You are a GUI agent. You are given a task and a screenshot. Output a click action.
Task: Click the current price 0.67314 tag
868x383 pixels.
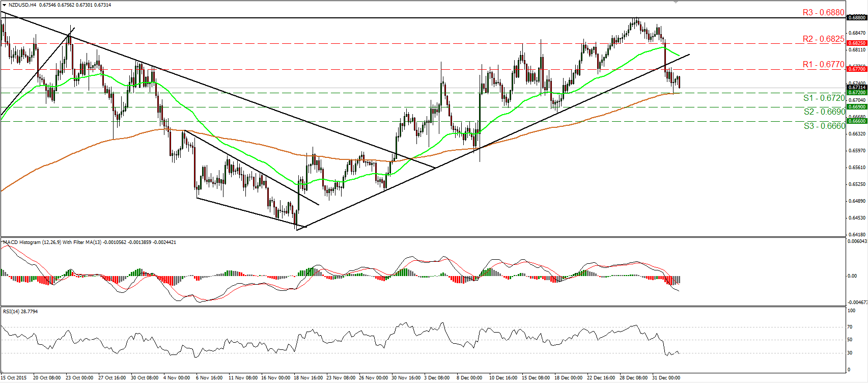(857, 88)
